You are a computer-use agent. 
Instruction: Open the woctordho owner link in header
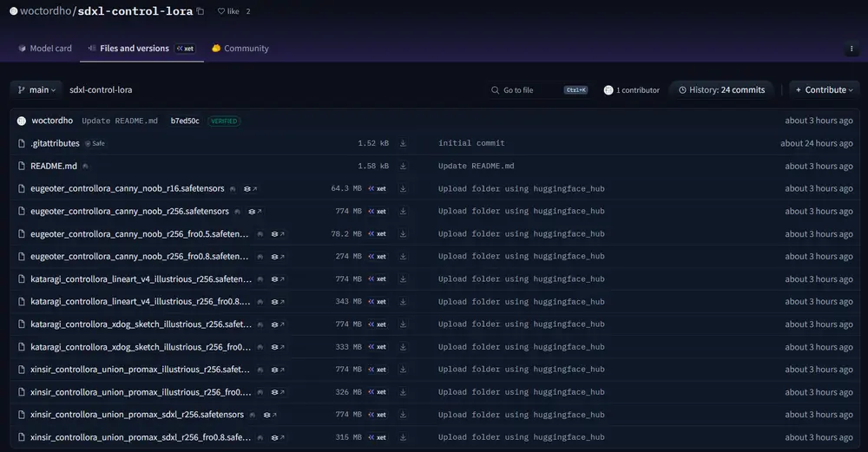click(45, 11)
